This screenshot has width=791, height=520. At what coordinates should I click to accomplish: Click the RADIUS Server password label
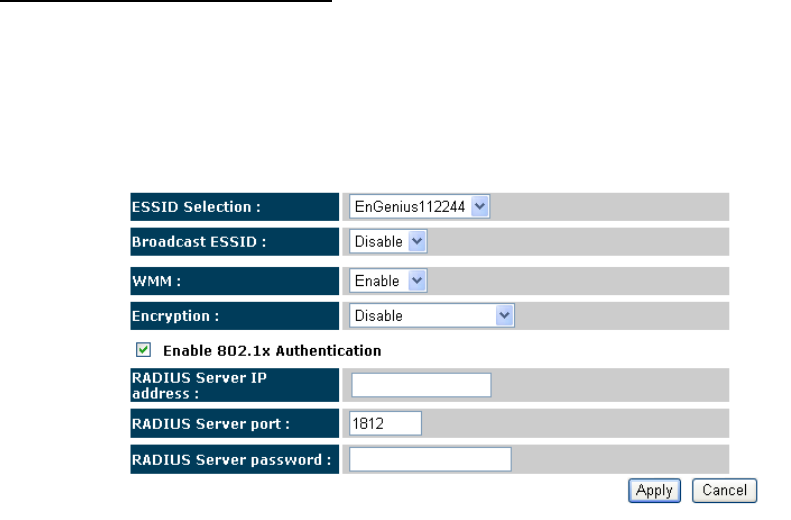(x=232, y=459)
